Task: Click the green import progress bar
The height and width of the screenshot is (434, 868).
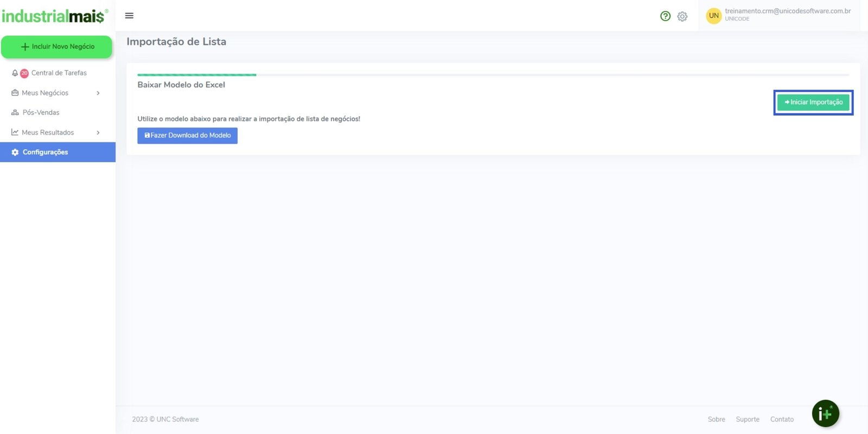Action: tap(196, 75)
